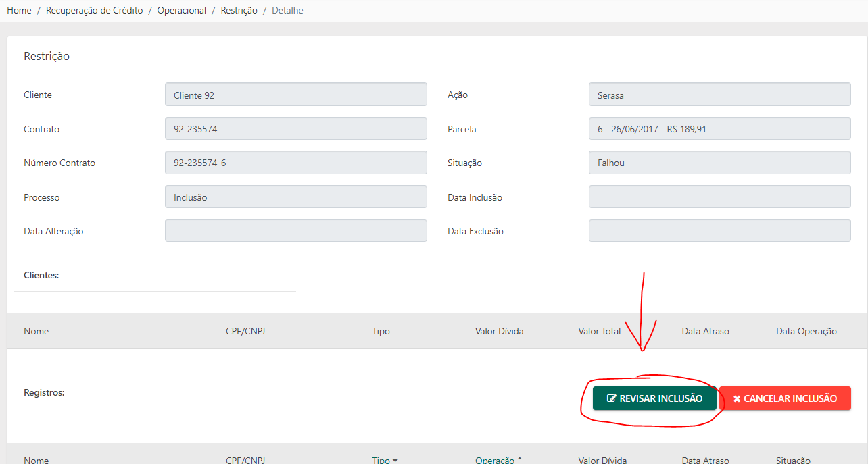Click the Cancelar Inclusão button
868x464 pixels.
click(785, 398)
